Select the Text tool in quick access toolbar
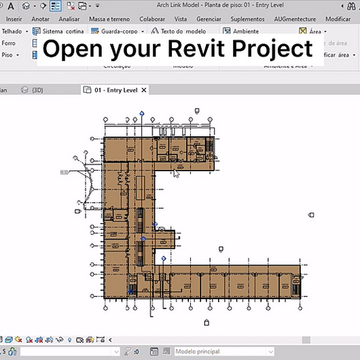This screenshot has width=360, height=360. [x=11, y=6]
